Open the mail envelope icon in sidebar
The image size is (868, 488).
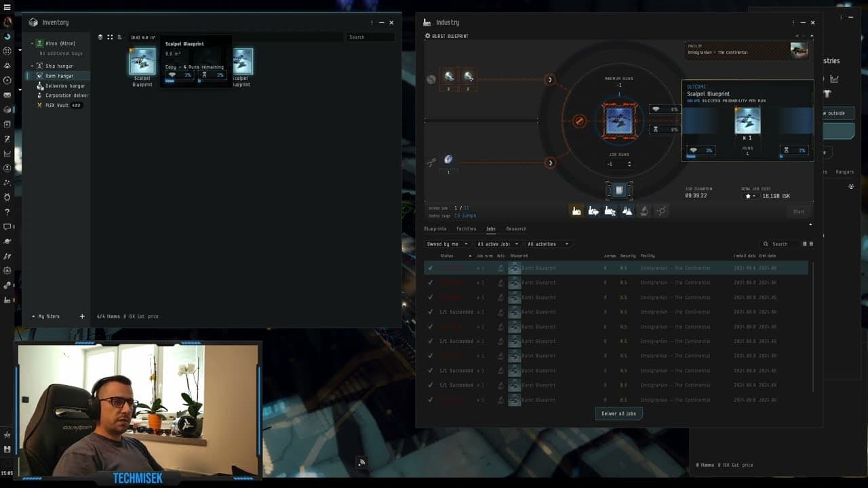(7, 95)
